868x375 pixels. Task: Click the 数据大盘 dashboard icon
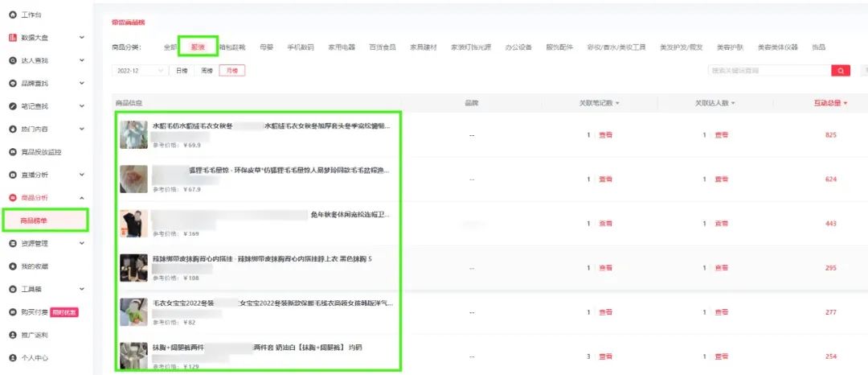coord(12,38)
